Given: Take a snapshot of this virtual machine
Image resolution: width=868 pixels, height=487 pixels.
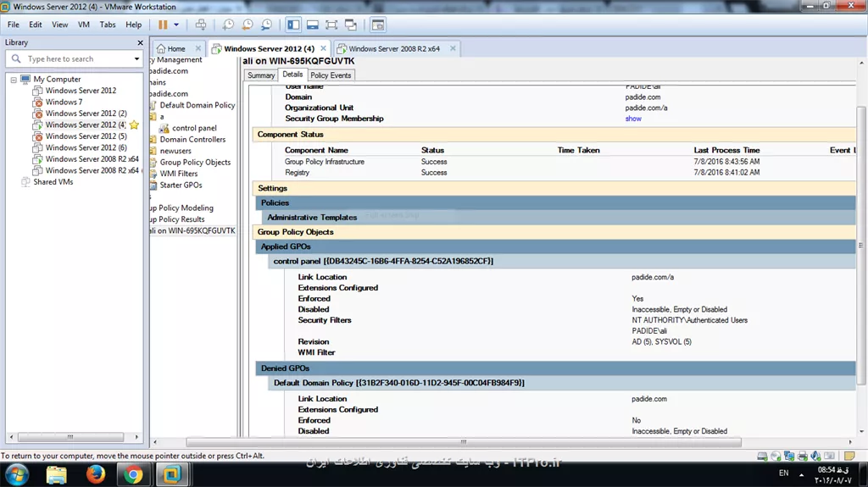Looking at the screenshot, I should pos(228,25).
